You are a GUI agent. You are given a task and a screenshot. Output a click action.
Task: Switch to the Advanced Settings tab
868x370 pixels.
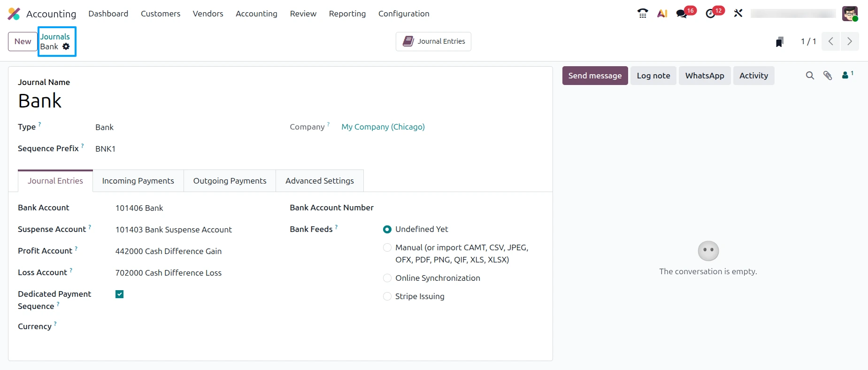(x=320, y=181)
